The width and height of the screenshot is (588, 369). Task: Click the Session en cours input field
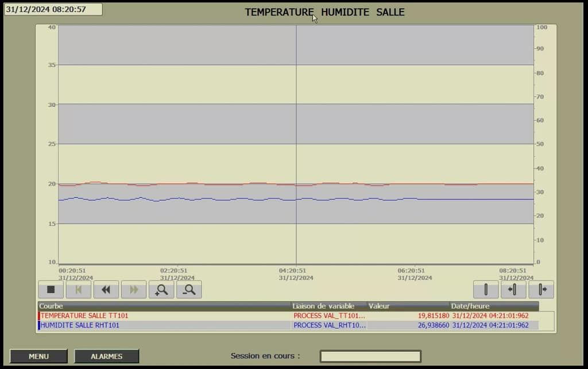coord(370,356)
